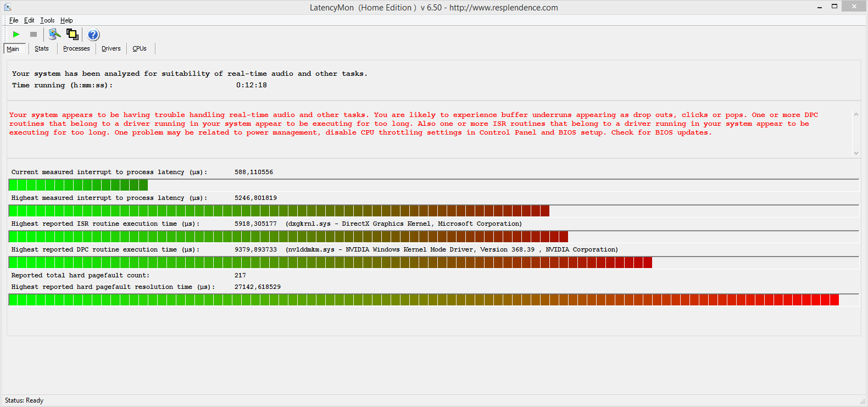Click the window resize grip in status bar
The height and width of the screenshot is (407, 868).
click(863, 402)
